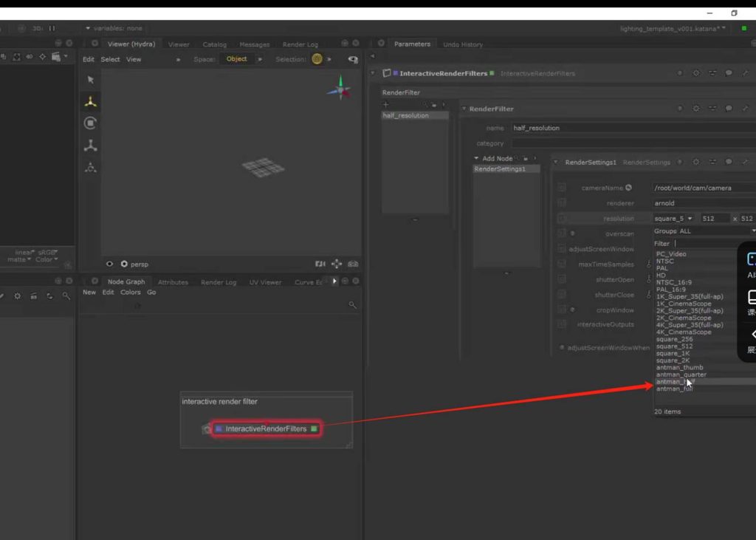Viewport: 756px width, 540px height.
Task: Select the arrow selection tool in viewer
Action: click(91, 80)
